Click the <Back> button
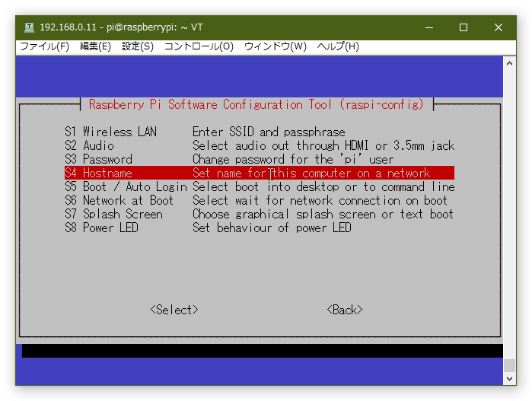 coord(345,310)
